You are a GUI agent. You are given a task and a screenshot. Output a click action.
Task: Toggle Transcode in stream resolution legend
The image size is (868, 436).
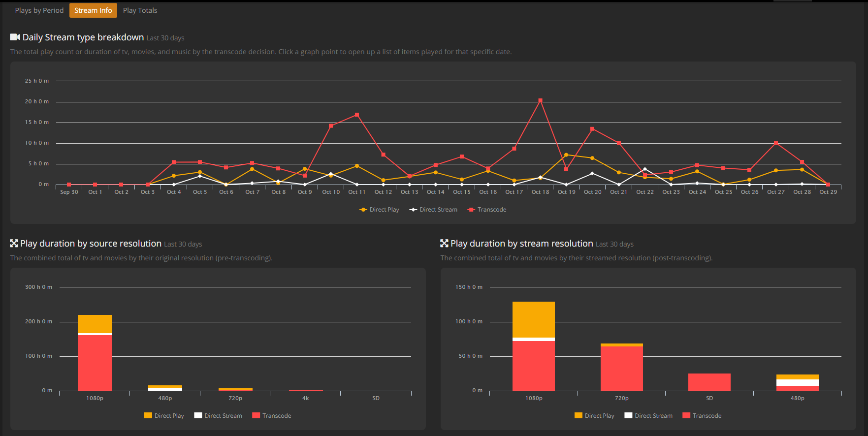702,416
